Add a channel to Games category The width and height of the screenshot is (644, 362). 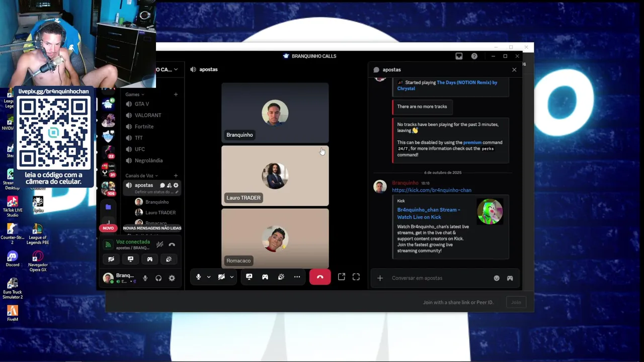[176, 95]
